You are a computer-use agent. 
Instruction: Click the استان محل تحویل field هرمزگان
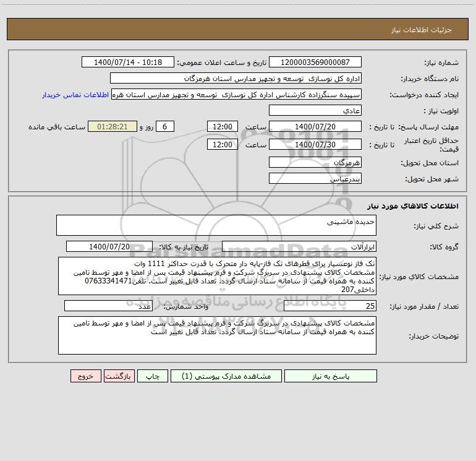click(315, 162)
